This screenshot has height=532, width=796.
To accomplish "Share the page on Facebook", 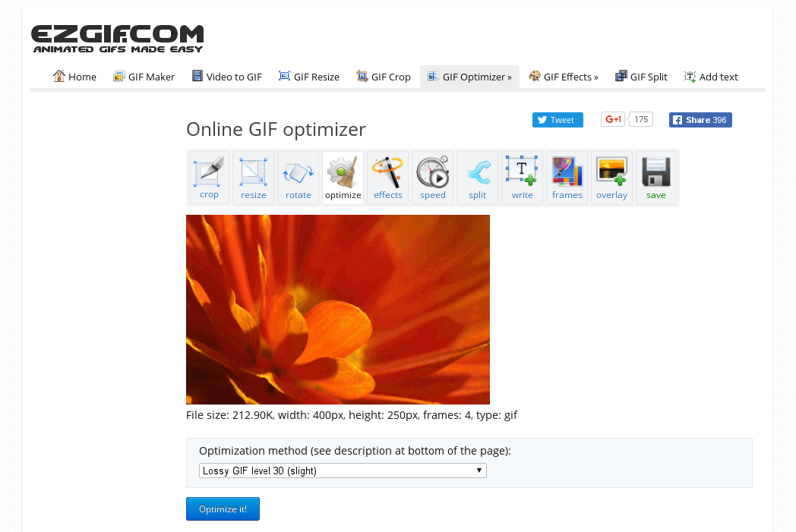I will (x=700, y=119).
